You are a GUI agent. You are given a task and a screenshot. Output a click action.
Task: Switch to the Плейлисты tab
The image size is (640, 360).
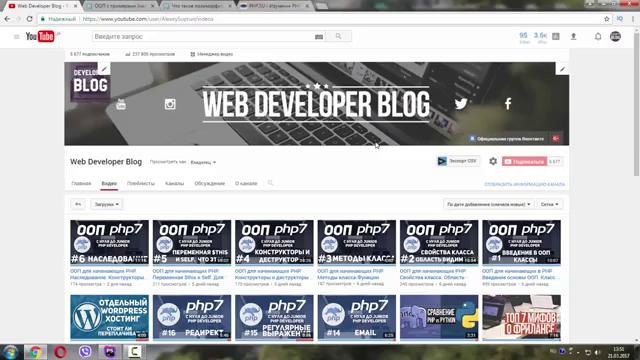(141, 183)
